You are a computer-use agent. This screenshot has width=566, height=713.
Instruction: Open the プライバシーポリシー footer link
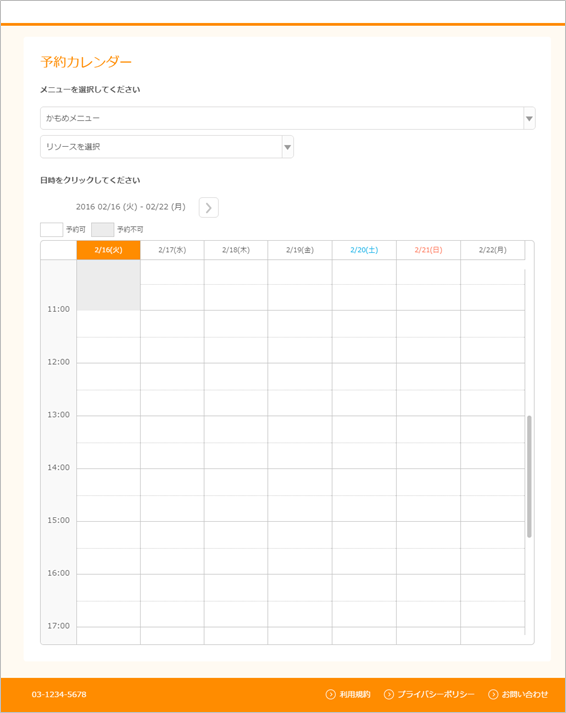(x=429, y=694)
